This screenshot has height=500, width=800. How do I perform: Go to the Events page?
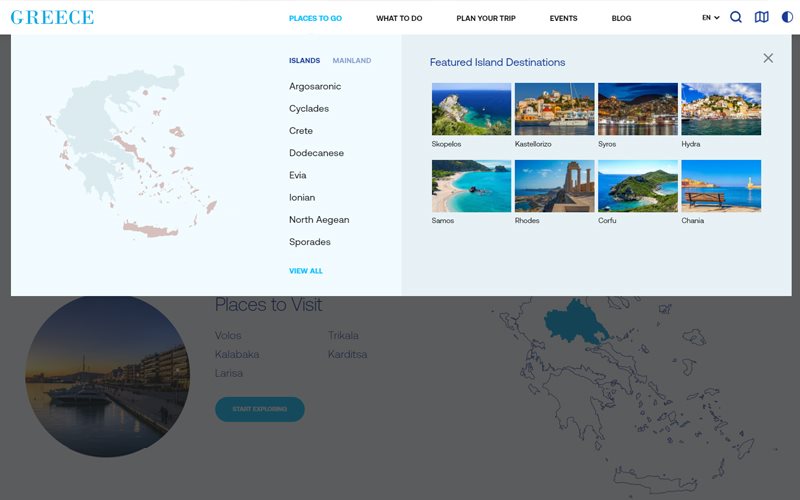(x=563, y=18)
